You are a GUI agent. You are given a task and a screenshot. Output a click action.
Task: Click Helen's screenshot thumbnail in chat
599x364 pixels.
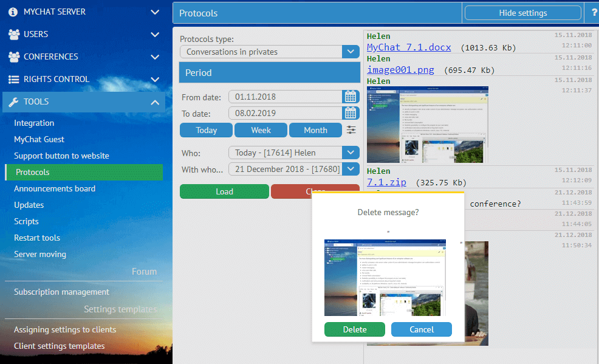428,125
